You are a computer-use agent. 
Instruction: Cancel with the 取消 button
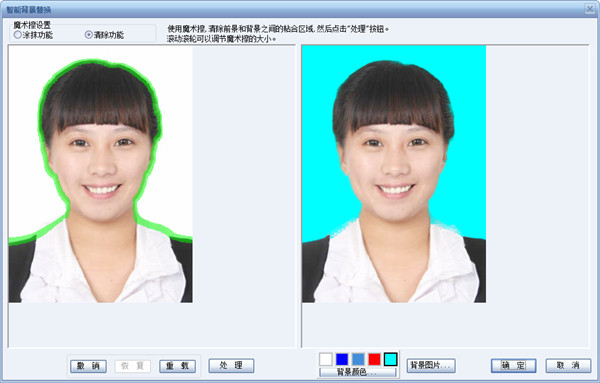pos(568,365)
